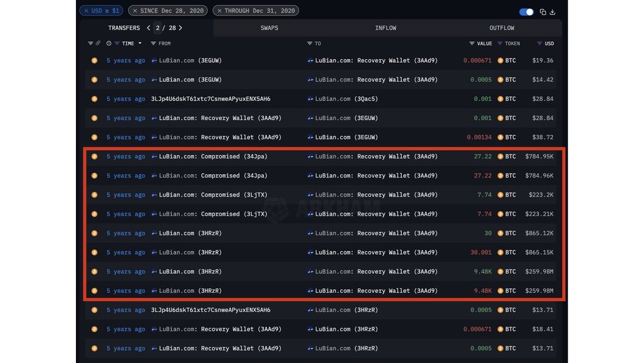
Task: Remove the USD ≥ $1 filter chip
Action: pyautogui.click(x=86, y=10)
